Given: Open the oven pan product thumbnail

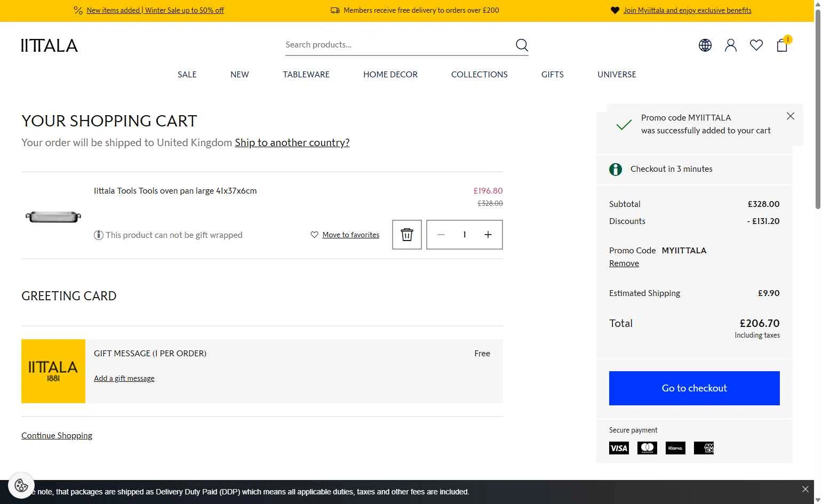Looking at the screenshot, I should 53,216.
